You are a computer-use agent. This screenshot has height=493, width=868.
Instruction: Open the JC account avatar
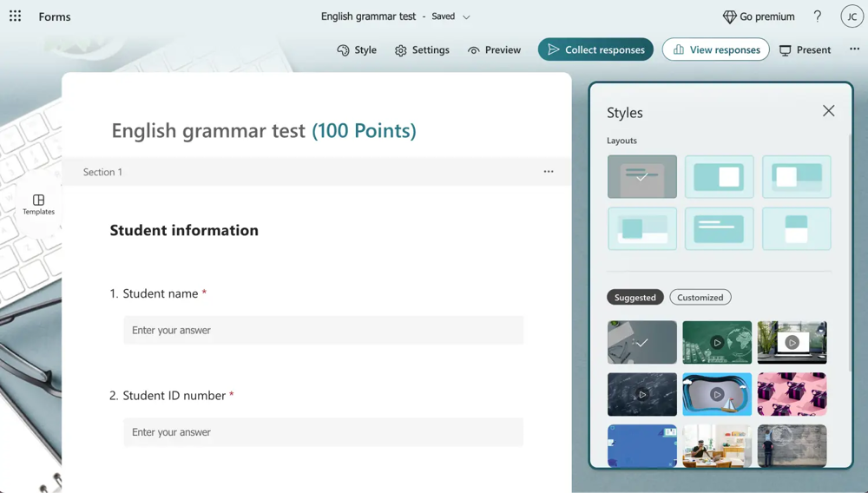852,16
